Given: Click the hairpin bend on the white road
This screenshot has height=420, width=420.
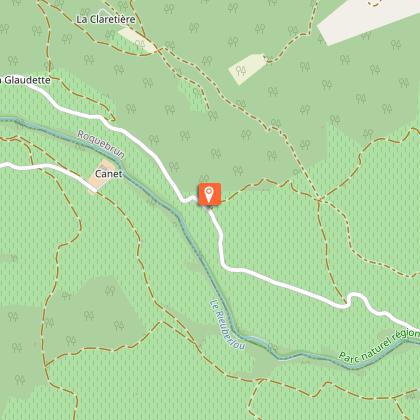Looking at the screenshot, I should [x=355, y=297].
